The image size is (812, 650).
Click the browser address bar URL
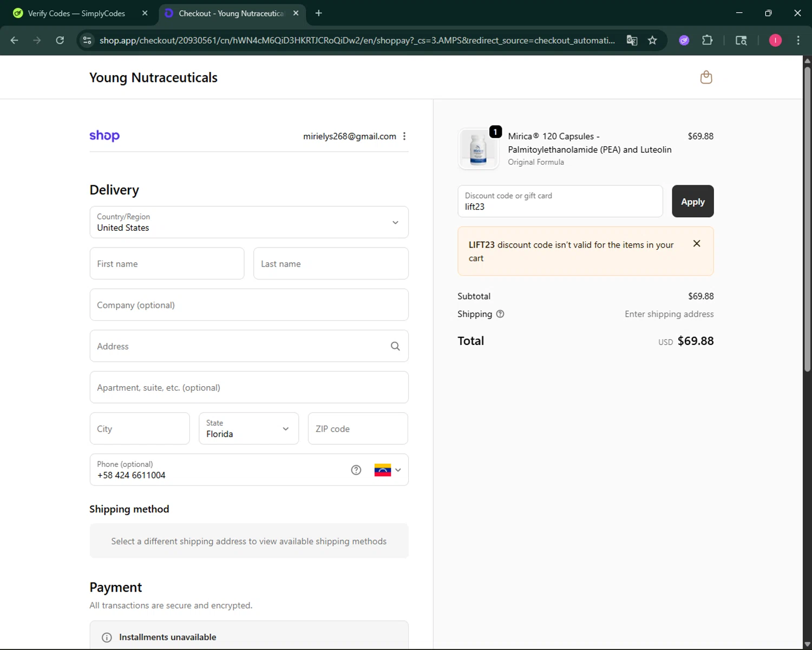pyautogui.click(x=357, y=40)
